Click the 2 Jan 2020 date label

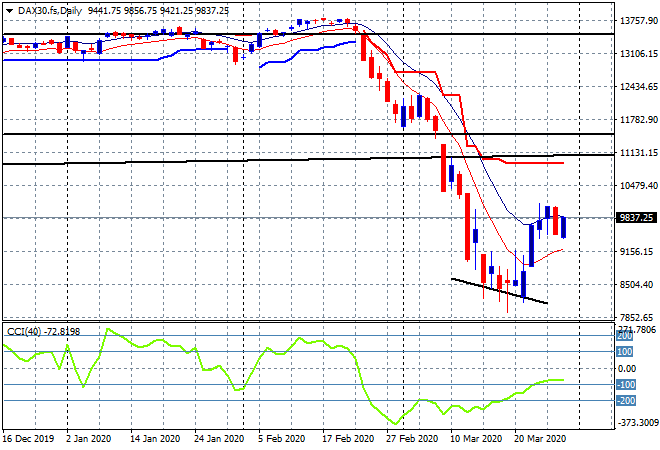coord(89,439)
